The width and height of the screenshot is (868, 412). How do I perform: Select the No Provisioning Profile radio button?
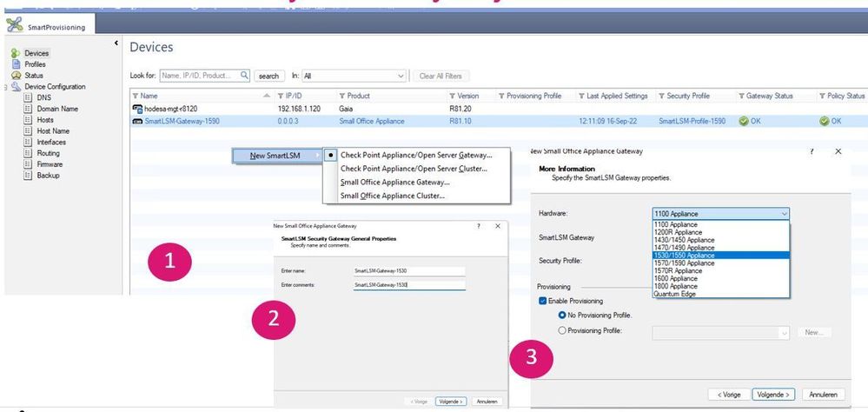[x=561, y=315]
